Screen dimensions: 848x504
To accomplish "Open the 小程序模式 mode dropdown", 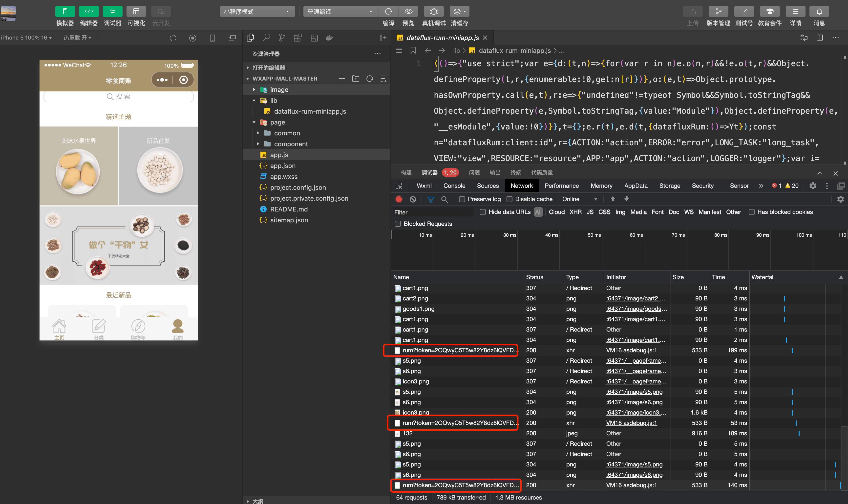I will click(x=256, y=12).
